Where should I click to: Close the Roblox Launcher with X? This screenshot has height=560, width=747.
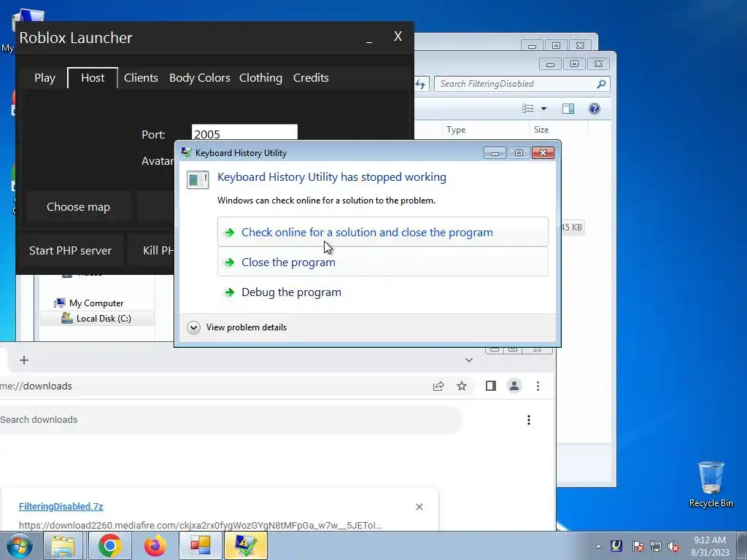click(x=398, y=36)
